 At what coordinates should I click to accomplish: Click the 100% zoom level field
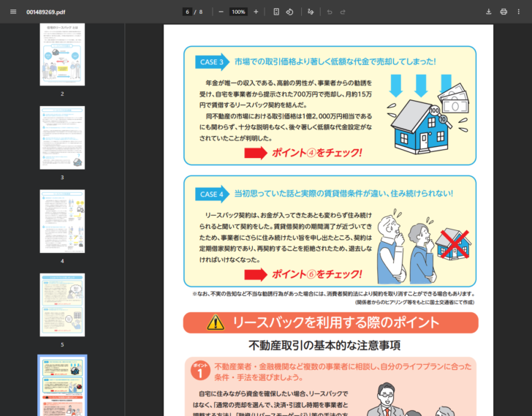pyautogui.click(x=238, y=12)
